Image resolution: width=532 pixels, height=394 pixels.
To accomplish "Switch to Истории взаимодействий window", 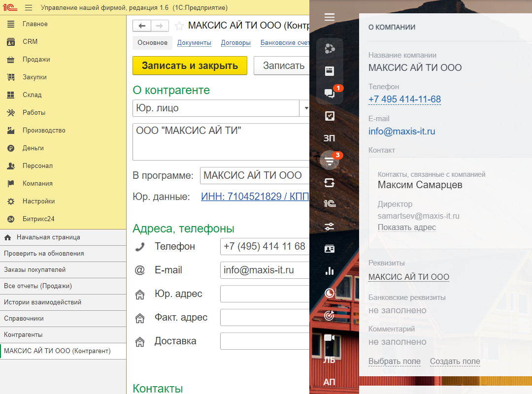I will point(63,302).
